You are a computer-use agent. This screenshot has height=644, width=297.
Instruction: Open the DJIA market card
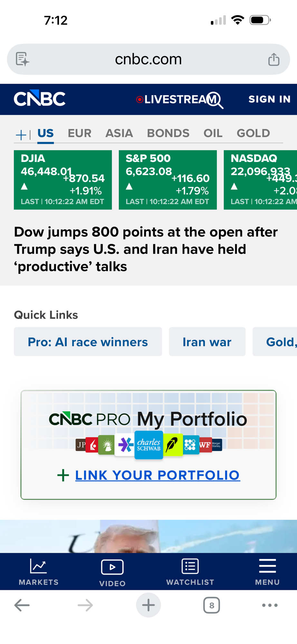(63, 180)
